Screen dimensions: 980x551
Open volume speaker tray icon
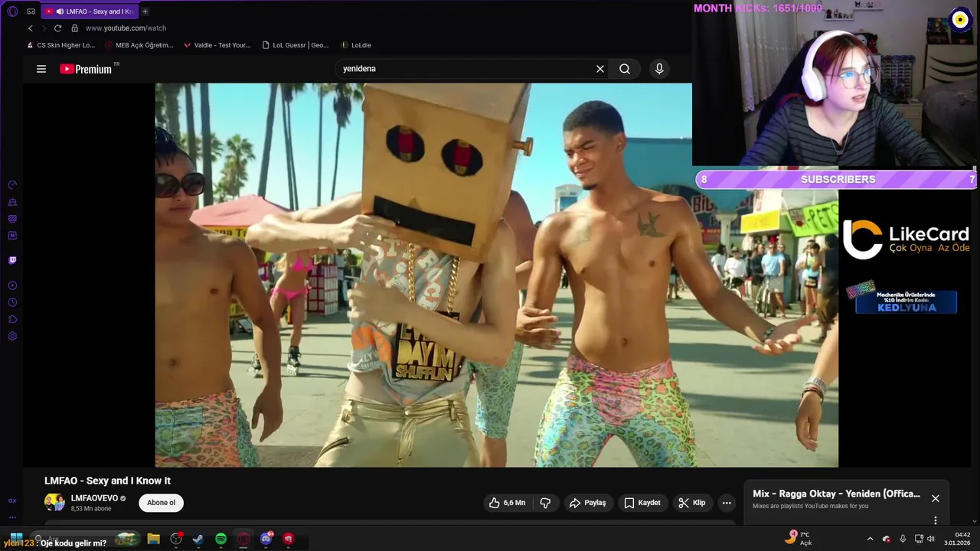[931, 539]
